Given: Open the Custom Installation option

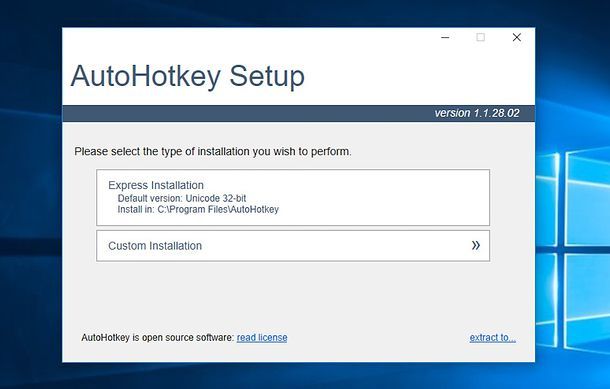Looking at the screenshot, I should tap(293, 246).
